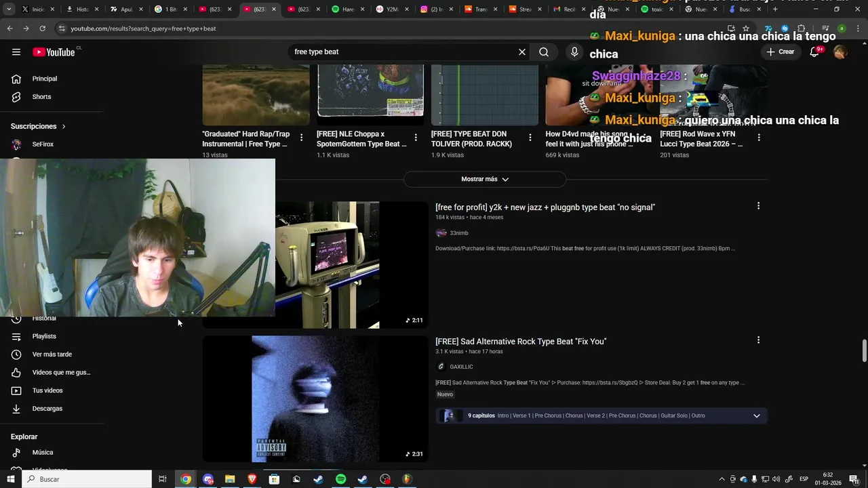This screenshot has width=868, height=488.
Task: Open the DON TOLIVER beat thumbnail
Action: point(485,95)
